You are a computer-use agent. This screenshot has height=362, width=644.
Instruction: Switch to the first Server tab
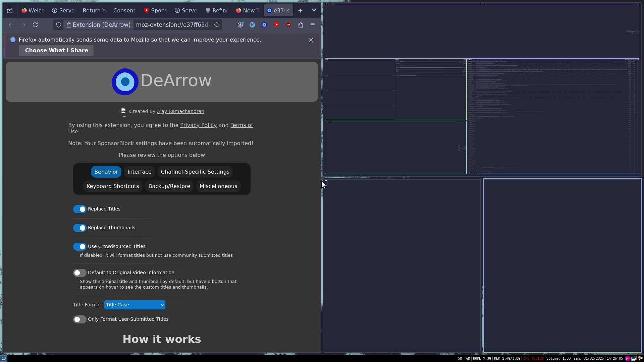[64, 10]
